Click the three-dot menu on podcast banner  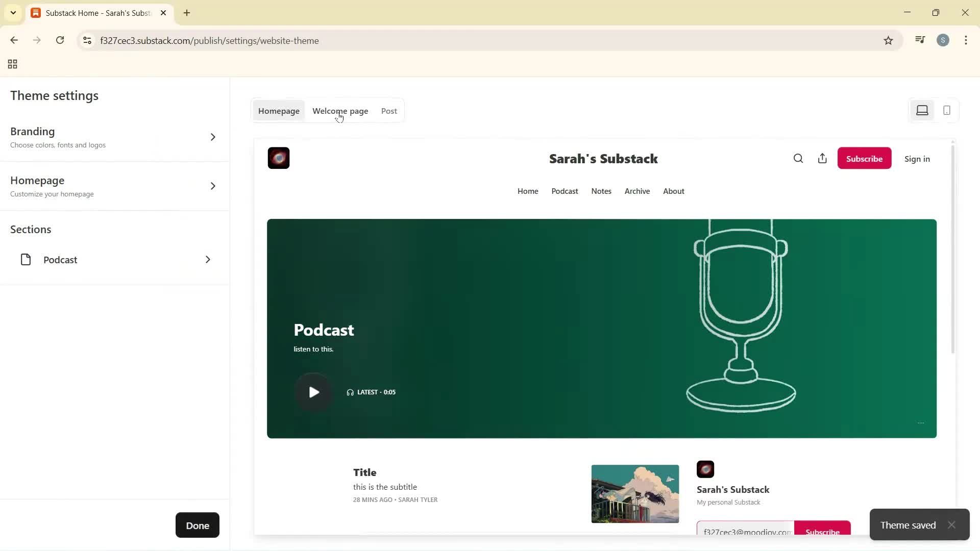pos(921,423)
